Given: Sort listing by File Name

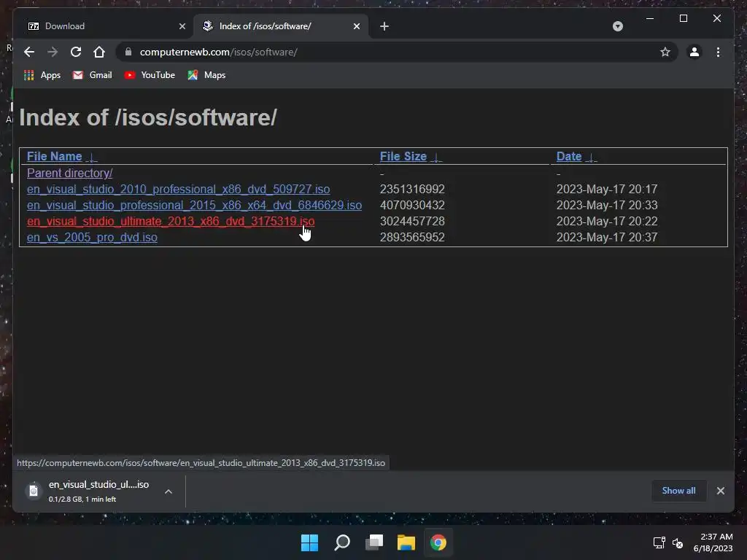Looking at the screenshot, I should pos(54,156).
